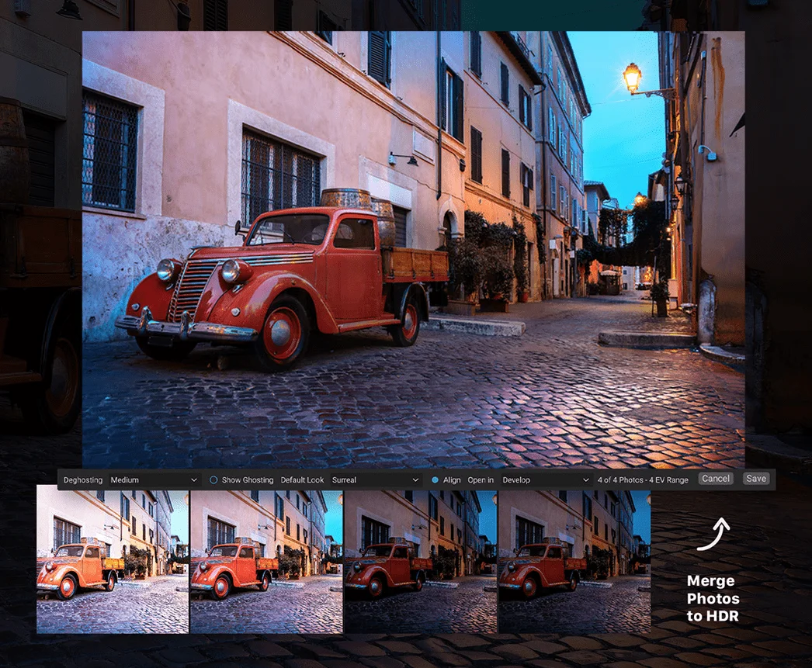The image size is (812, 668).
Task: Click the Merge Photos to HDR caption
Action: (713, 598)
